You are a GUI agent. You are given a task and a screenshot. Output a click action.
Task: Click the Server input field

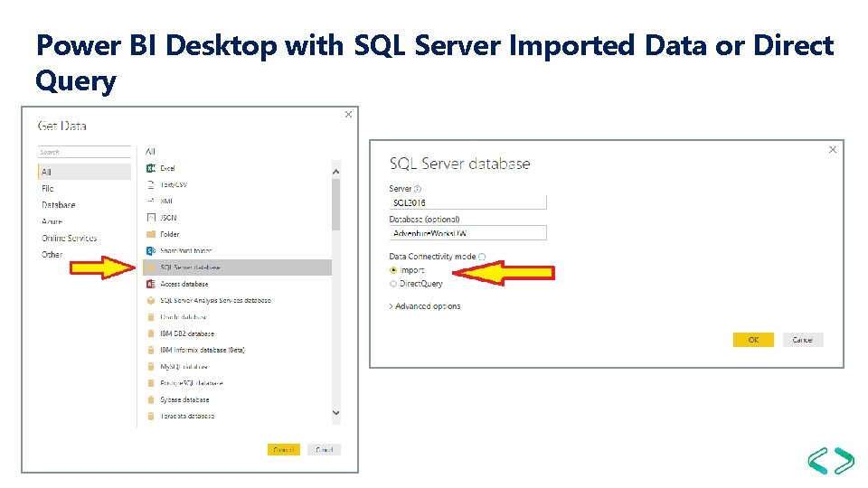pos(467,202)
